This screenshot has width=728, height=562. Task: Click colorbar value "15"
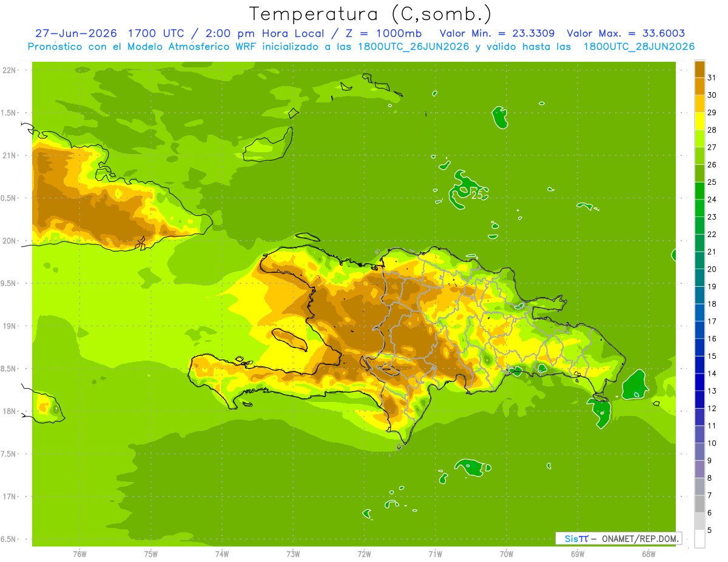[x=712, y=356]
